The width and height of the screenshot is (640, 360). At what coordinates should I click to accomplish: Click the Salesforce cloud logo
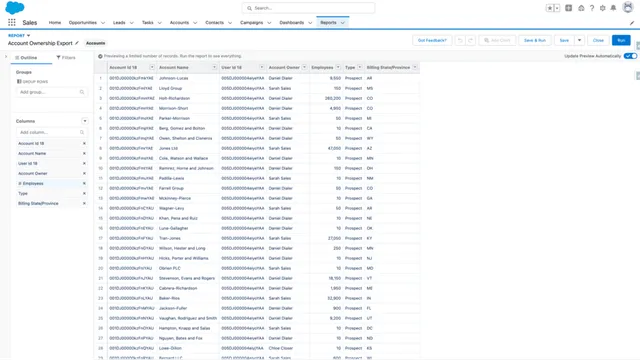click(15, 8)
